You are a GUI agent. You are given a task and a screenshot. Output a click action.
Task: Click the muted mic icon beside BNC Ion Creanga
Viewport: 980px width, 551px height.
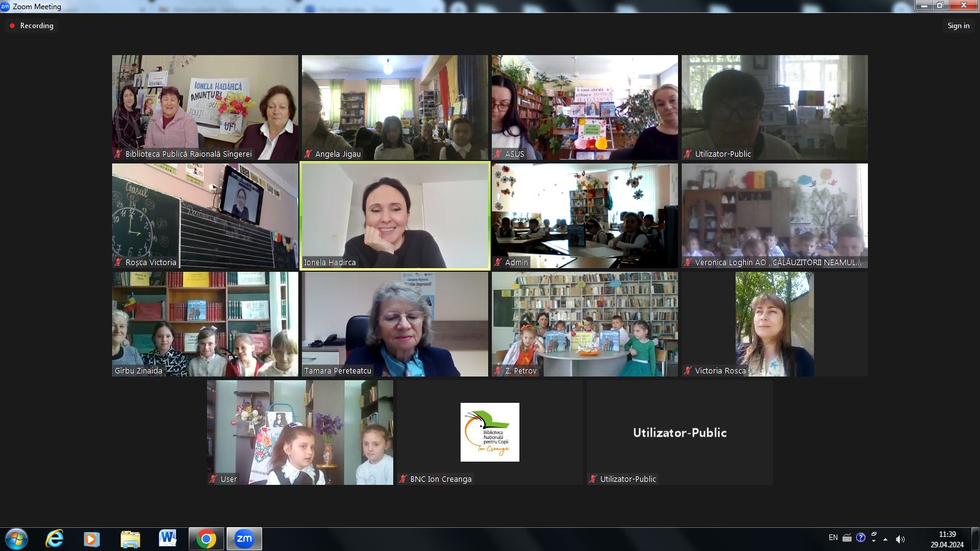pos(403,479)
